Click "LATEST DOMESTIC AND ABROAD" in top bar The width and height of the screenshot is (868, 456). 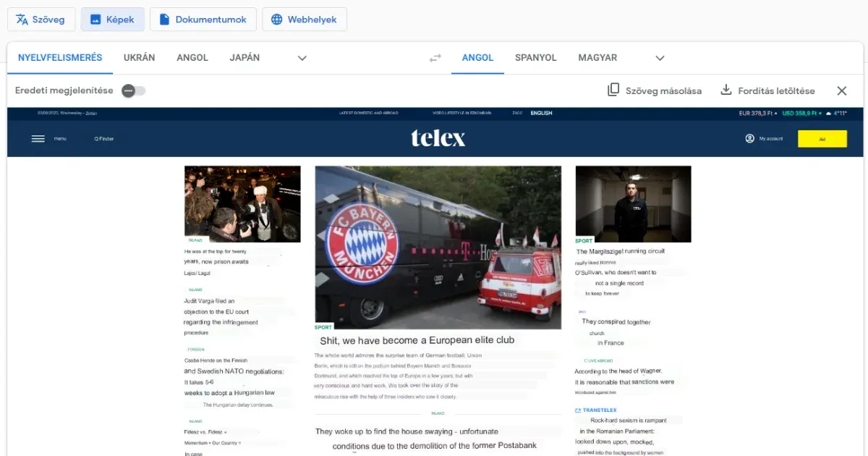(369, 113)
